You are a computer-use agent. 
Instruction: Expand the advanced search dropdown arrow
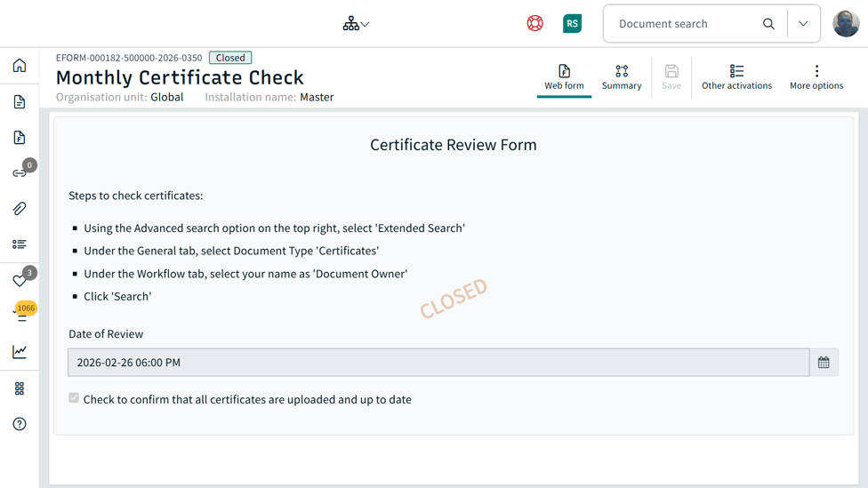click(803, 24)
